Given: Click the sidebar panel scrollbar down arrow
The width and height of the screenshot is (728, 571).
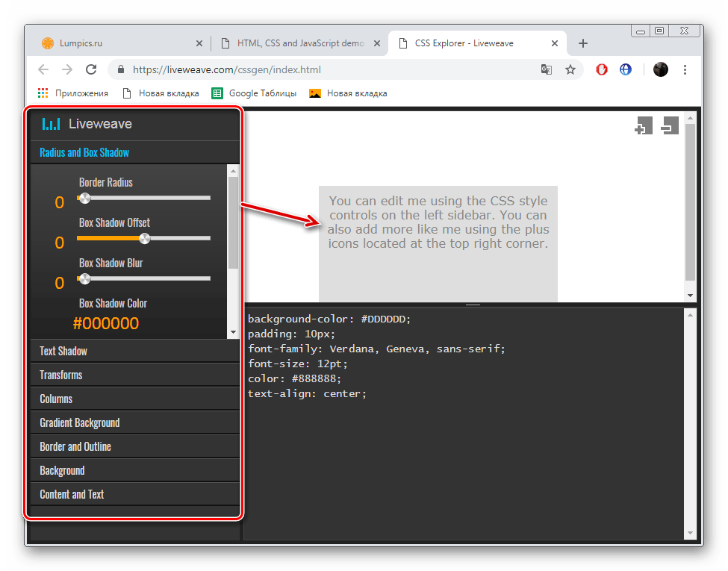Looking at the screenshot, I should (x=233, y=332).
